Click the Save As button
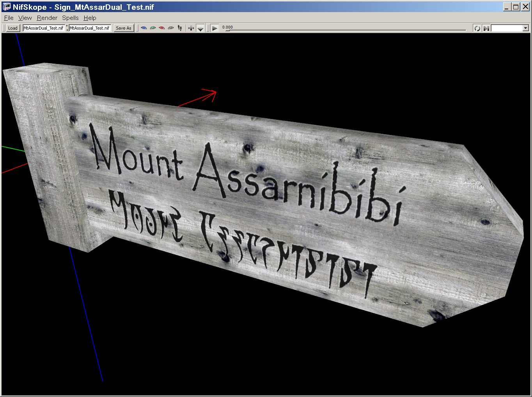 coord(124,28)
